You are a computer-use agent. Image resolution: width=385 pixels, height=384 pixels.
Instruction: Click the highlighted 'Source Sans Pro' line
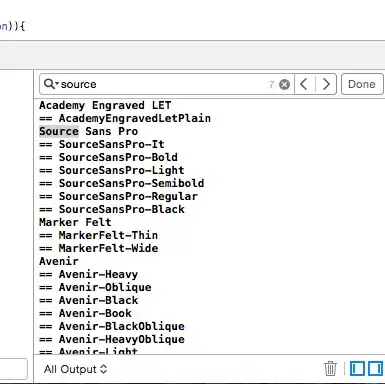point(88,131)
